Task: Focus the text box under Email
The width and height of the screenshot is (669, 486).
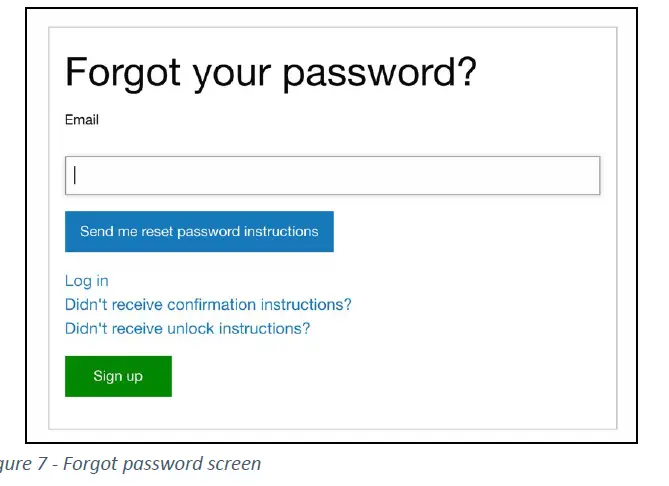Action: [332, 176]
